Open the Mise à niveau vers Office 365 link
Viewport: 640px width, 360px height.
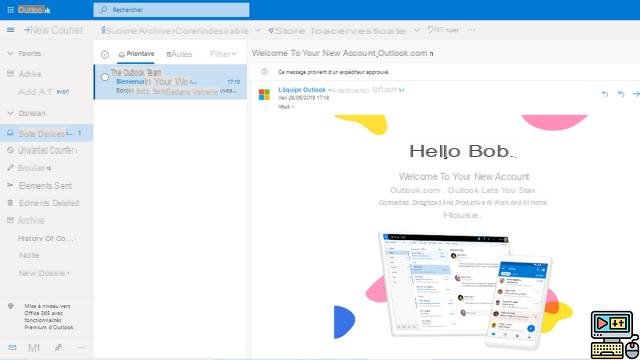tap(49, 317)
